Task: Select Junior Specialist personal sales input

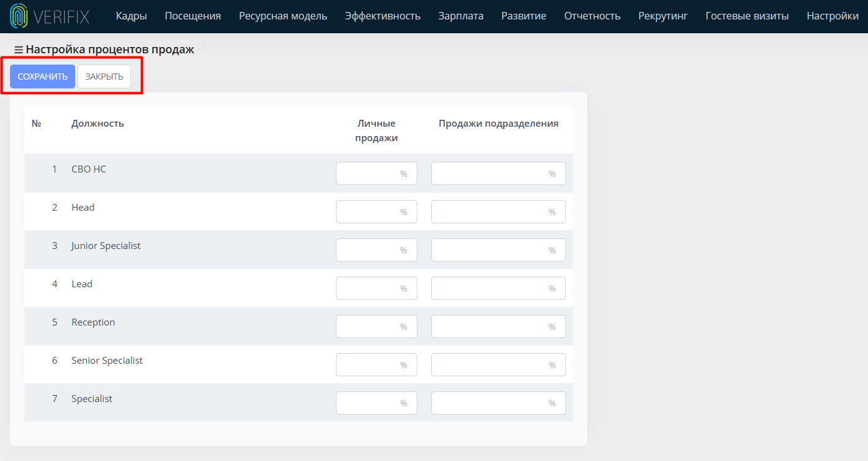Action: [377, 250]
